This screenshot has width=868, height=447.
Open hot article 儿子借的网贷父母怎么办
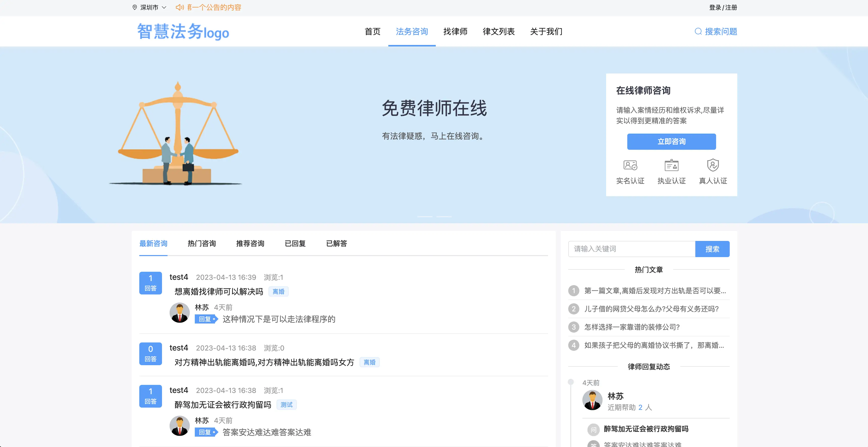651,309
